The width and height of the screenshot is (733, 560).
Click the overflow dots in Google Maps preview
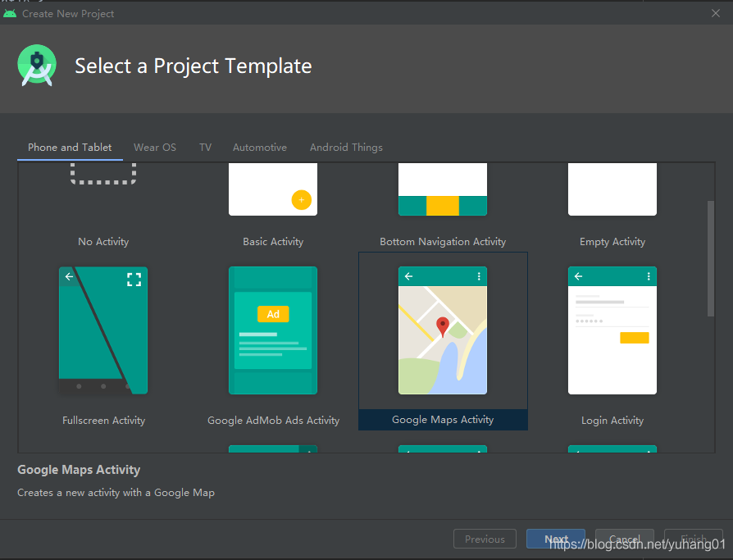coord(479,276)
